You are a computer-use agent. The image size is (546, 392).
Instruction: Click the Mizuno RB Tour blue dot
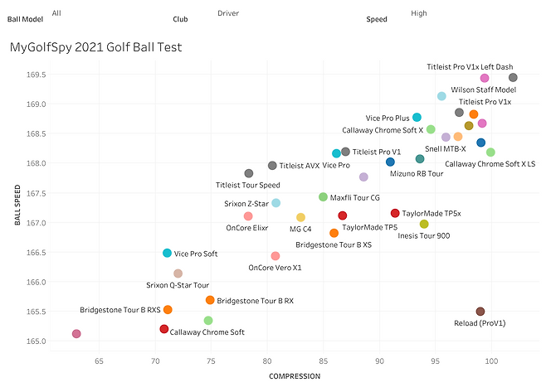pyautogui.click(x=390, y=162)
